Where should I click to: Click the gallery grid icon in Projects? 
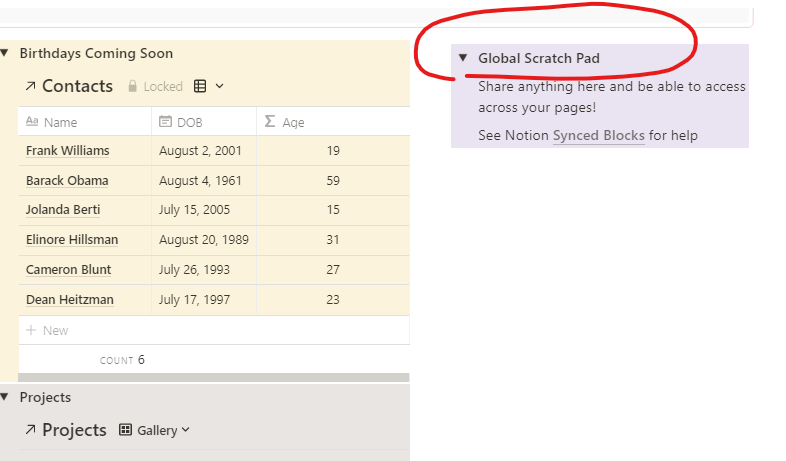click(x=125, y=431)
